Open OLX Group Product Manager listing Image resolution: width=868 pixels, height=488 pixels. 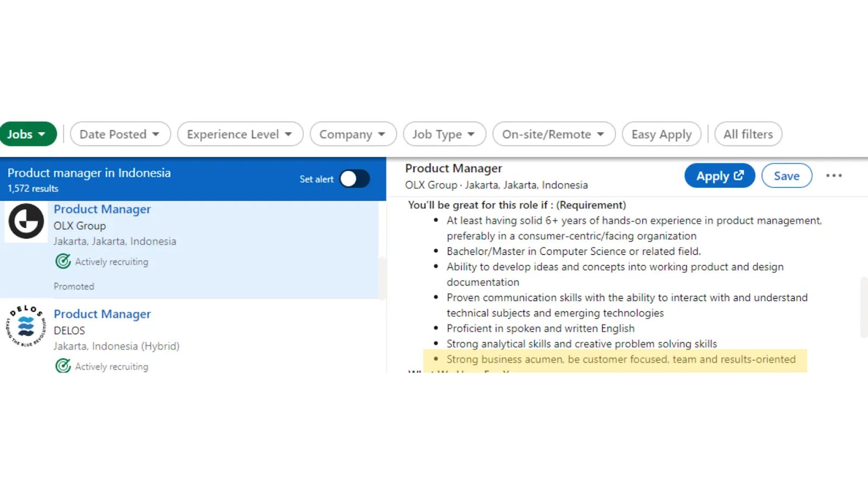(102, 209)
